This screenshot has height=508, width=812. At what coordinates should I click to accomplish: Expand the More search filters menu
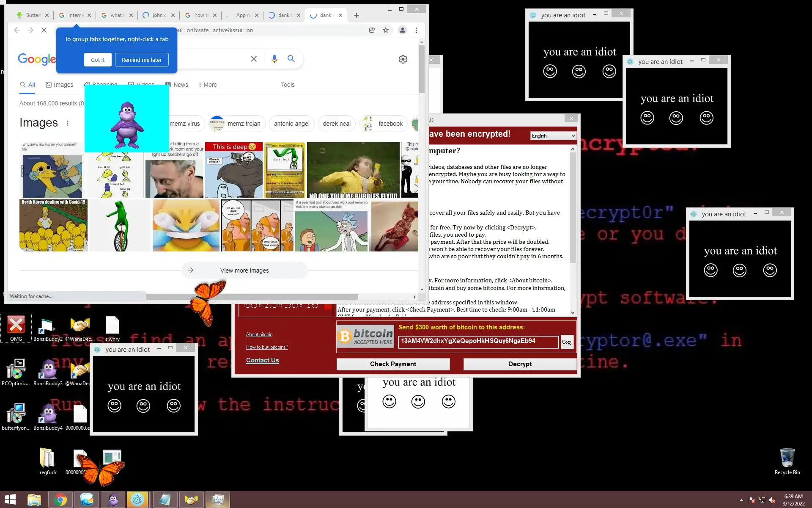[x=207, y=85]
